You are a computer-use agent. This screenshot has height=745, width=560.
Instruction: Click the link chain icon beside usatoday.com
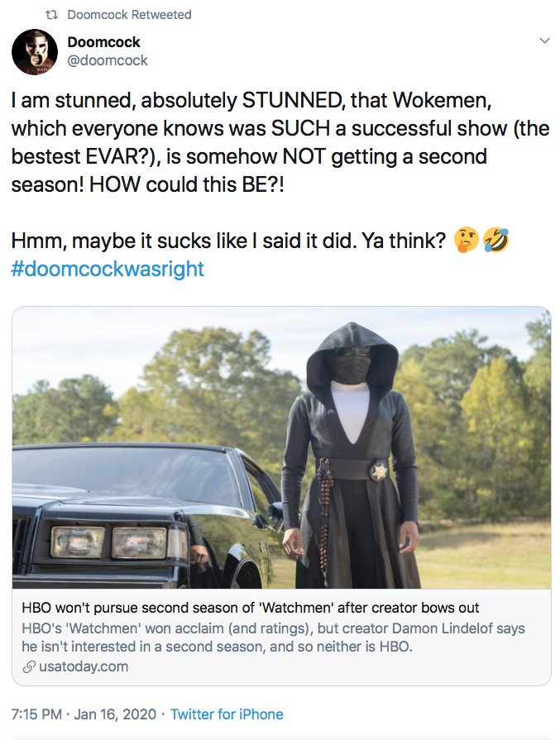coord(29,667)
